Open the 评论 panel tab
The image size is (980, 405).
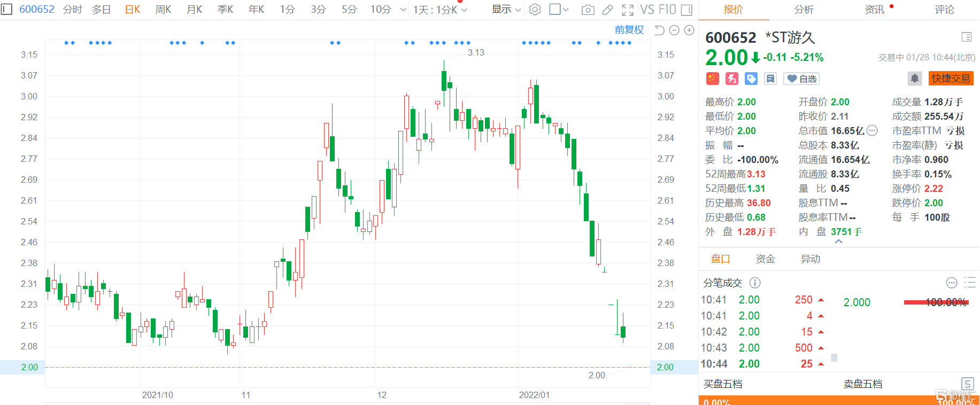[x=944, y=10]
